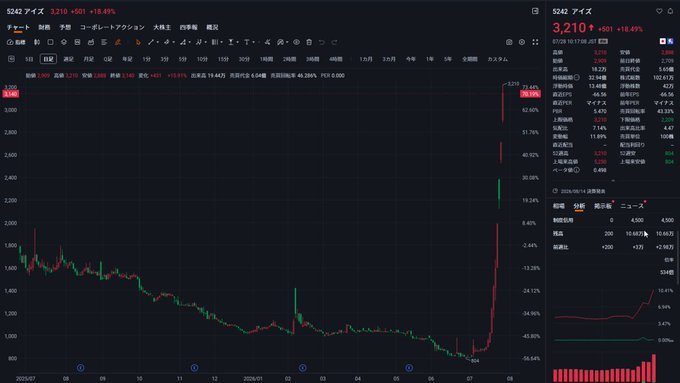Click the compare symbols icon in toolbar
This screenshot has height=383, width=680.
[x=37, y=42]
